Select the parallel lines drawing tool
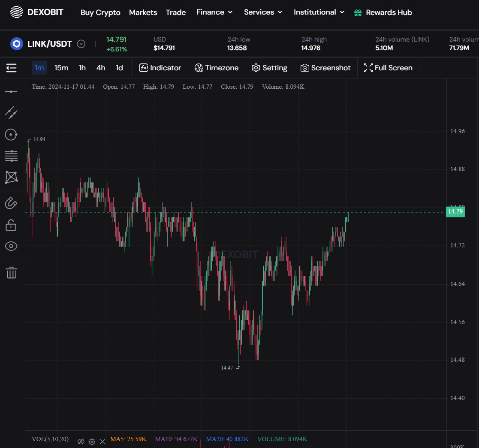Image resolution: width=479 pixels, height=448 pixels. (x=11, y=156)
